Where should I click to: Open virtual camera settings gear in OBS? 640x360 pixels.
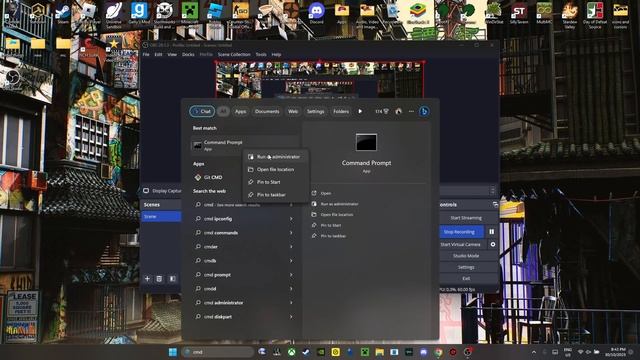(493, 244)
